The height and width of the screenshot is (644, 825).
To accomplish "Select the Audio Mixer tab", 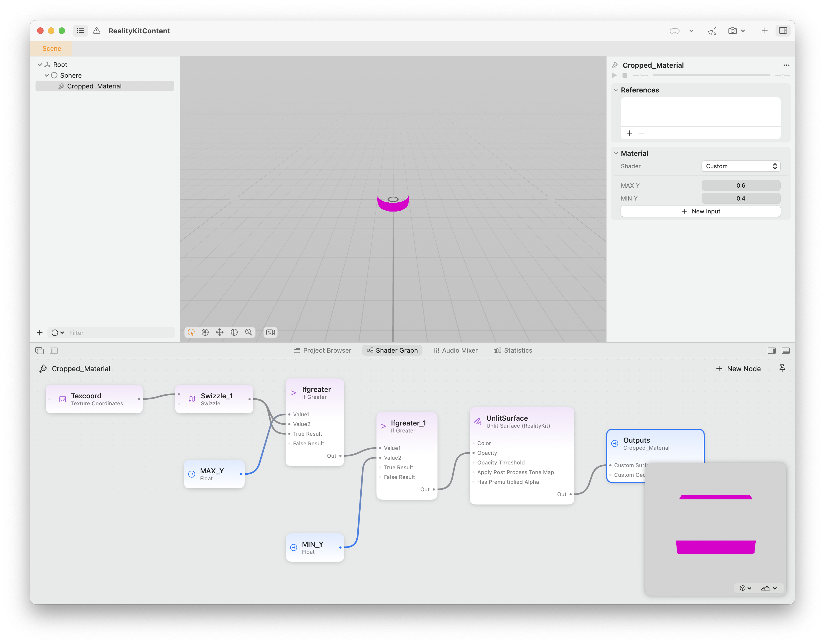I will [x=458, y=350].
